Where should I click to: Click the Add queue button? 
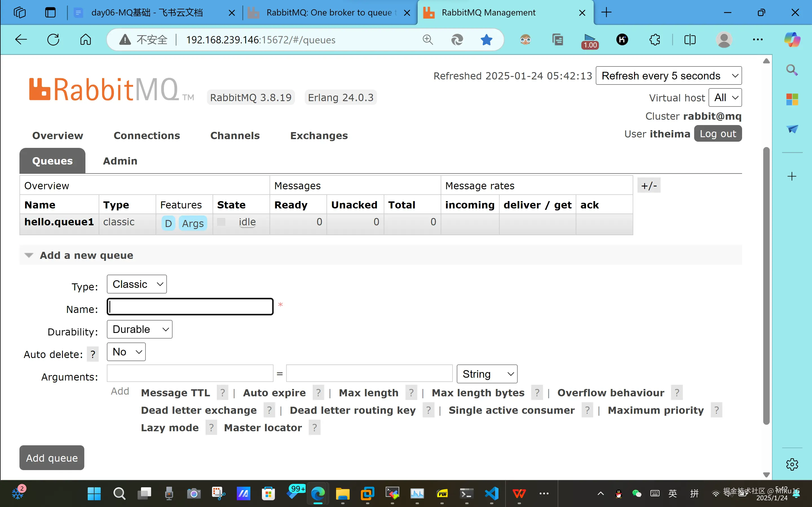click(52, 458)
